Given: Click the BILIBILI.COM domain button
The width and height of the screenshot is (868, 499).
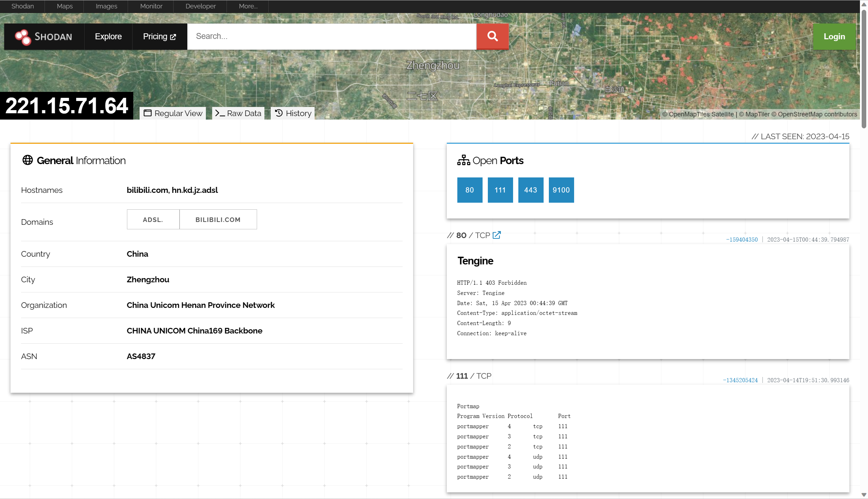Looking at the screenshot, I should coord(218,220).
